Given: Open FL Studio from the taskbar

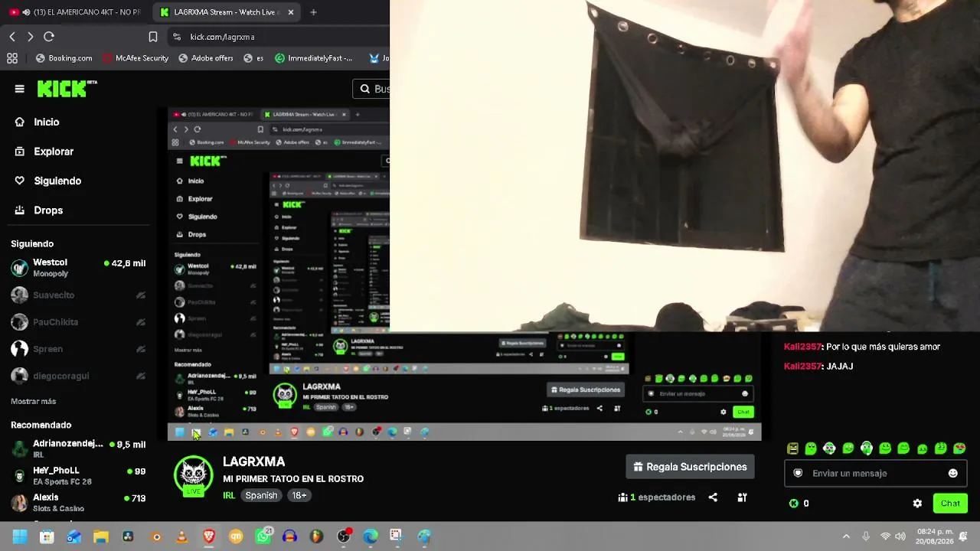Looking at the screenshot, I should point(316,537).
